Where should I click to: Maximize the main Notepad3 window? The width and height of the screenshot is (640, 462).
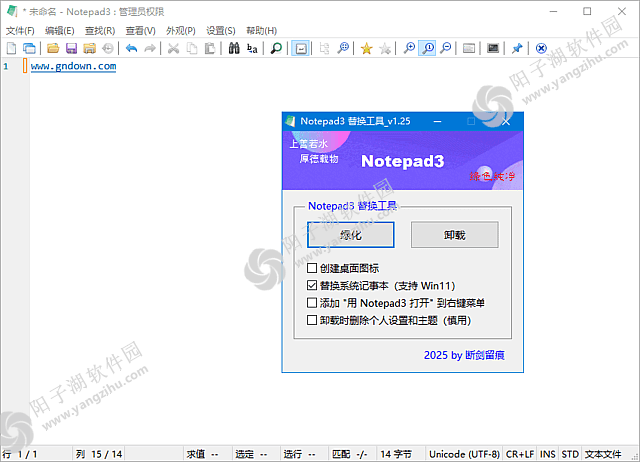[587, 11]
